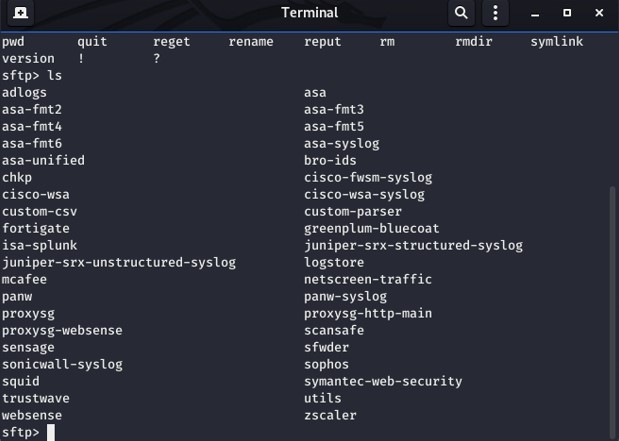This screenshot has width=619, height=441.
Task: Click the juniper-srx-unstructured-syslog entry
Action: (x=119, y=263)
